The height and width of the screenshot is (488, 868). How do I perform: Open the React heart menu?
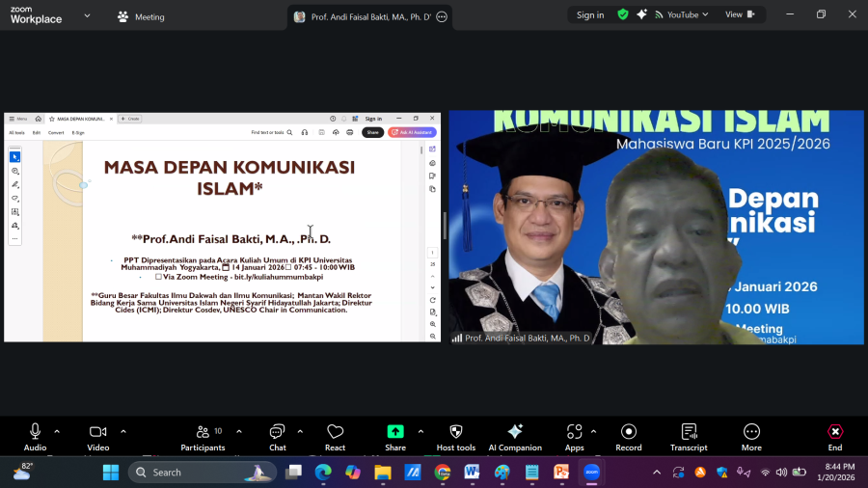tap(335, 437)
